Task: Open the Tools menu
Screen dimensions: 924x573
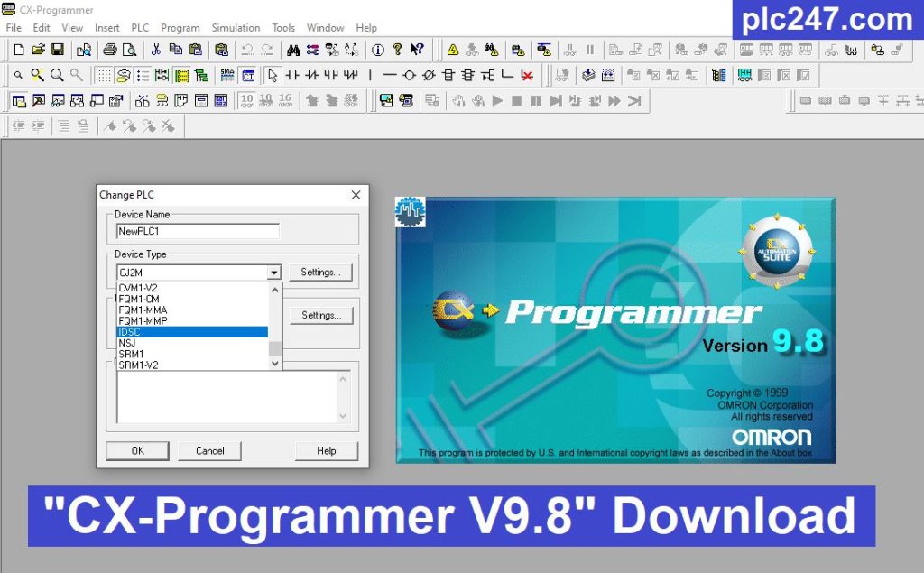Action: pos(283,28)
